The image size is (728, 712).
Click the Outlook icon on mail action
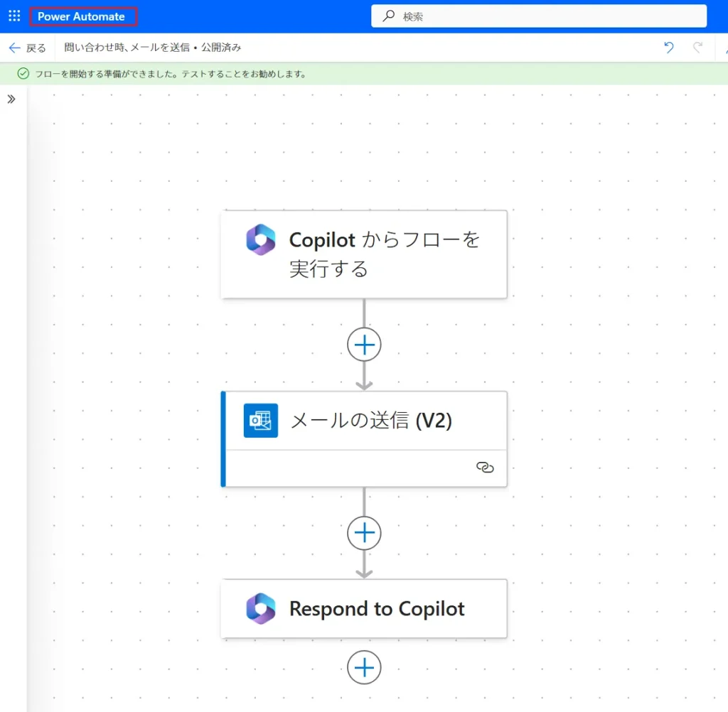coord(260,421)
